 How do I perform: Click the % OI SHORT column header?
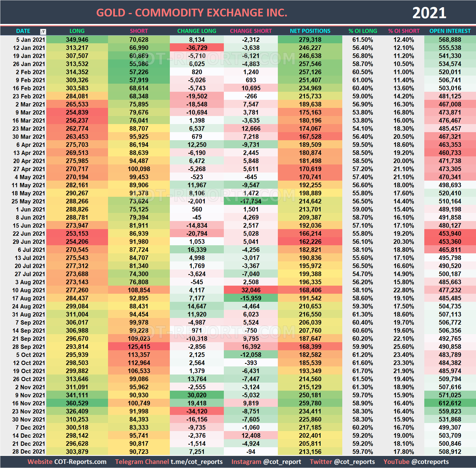coord(404,31)
